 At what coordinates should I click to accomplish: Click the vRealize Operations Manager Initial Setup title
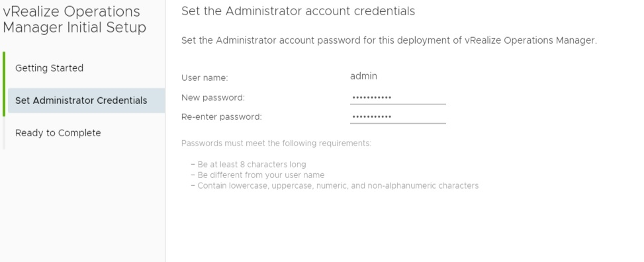pyautogui.click(x=74, y=19)
